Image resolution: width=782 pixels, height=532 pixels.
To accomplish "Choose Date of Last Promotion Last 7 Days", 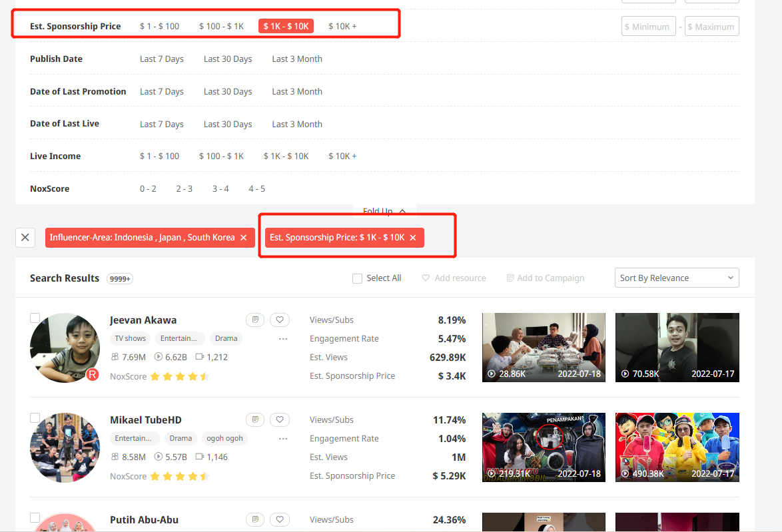I will (x=162, y=91).
